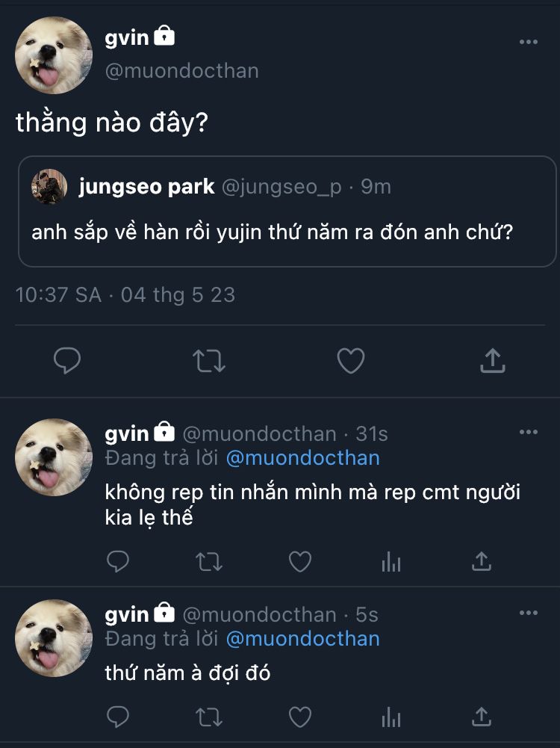Open the quoted jungseo park tweet

click(x=287, y=233)
